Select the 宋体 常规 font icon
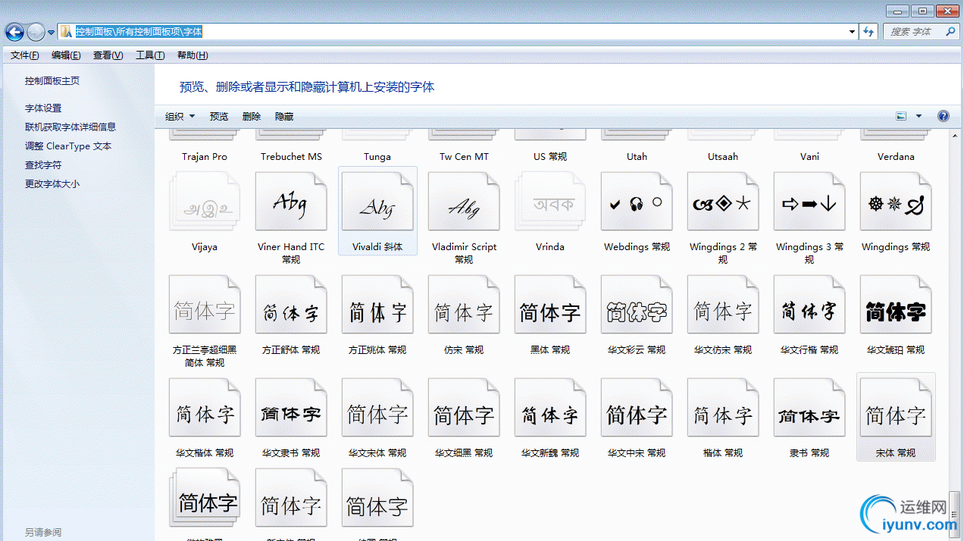The image size is (963, 541). coord(896,408)
